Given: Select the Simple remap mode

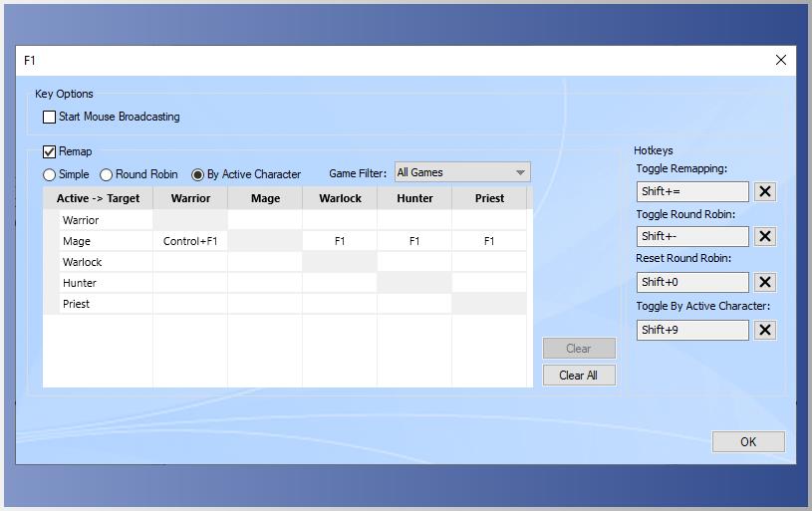Looking at the screenshot, I should click(x=50, y=174).
